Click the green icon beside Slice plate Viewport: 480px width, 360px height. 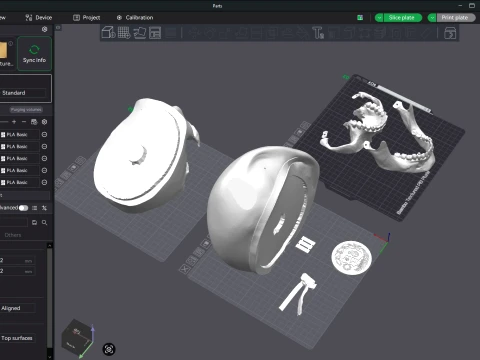tap(360, 18)
